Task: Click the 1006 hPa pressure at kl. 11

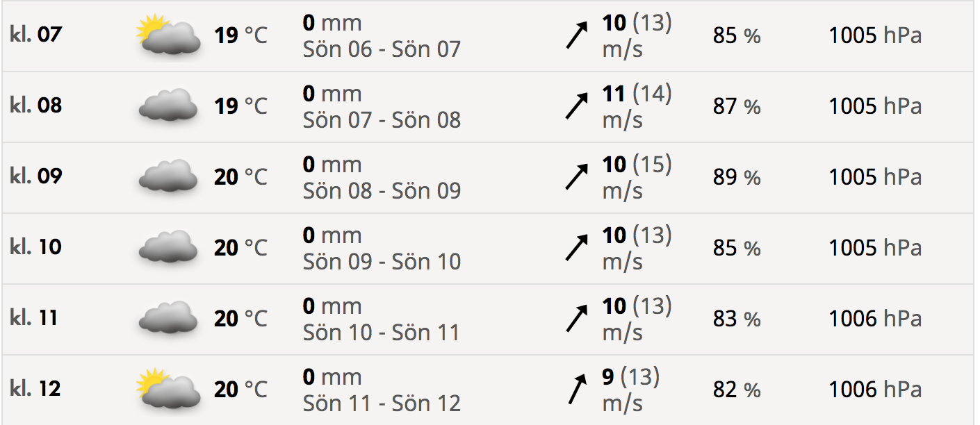Action: (875, 319)
